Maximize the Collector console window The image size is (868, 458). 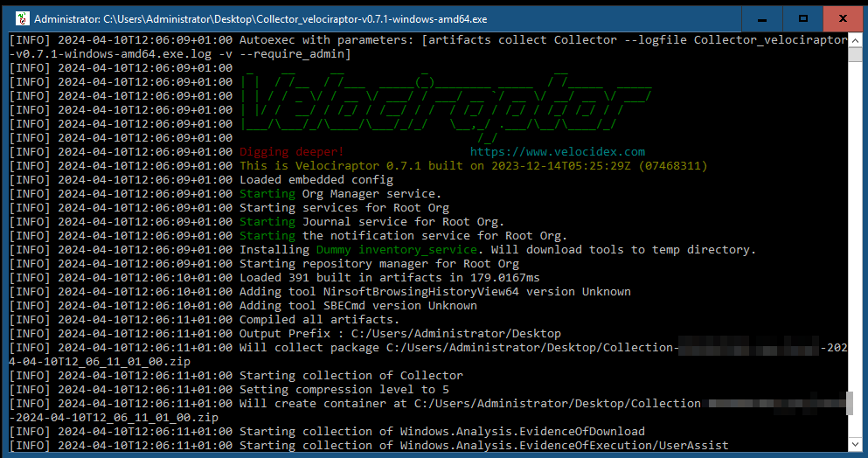point(803,19)
